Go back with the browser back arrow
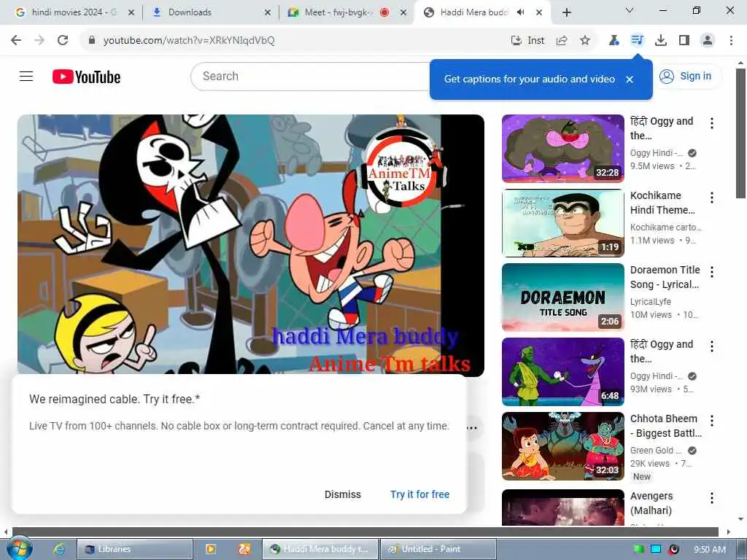This screenshot has height=560, width=747. pos(16,41)
